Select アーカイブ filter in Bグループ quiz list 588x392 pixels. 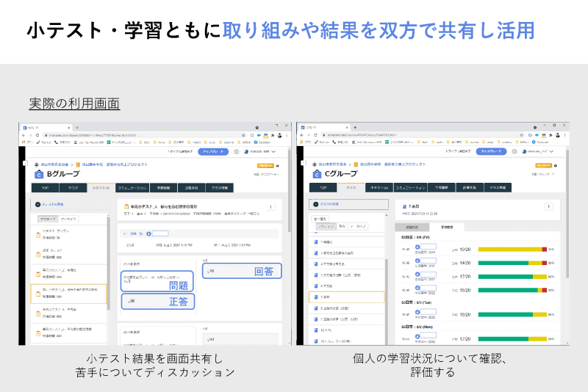(x=68, y=219)
